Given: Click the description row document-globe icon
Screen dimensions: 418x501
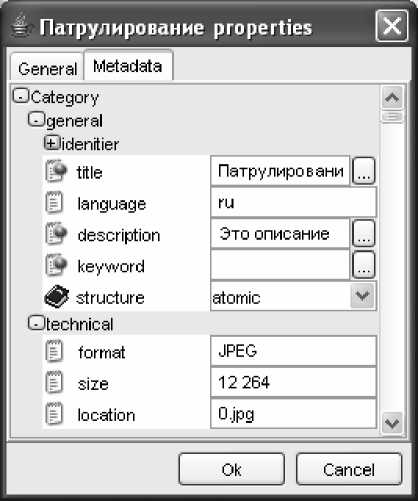Looking at the screenshot, I should click(56, 234).
